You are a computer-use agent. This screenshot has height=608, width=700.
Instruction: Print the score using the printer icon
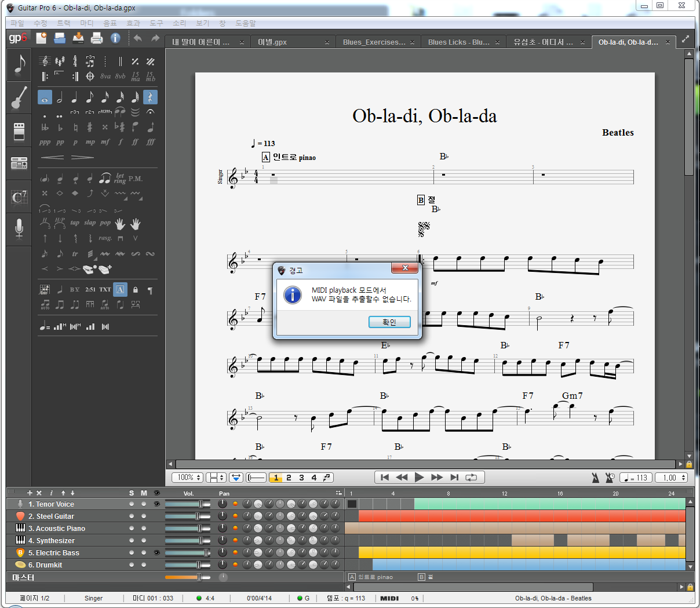pyautogui.click(x=97, y=38)
